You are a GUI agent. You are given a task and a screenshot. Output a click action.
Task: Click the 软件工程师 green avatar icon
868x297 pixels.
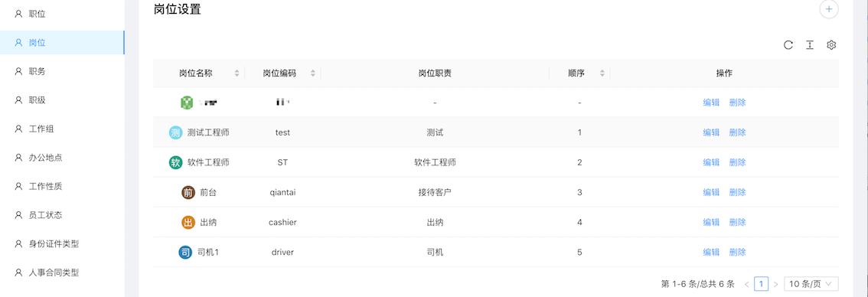click(175, 162)
